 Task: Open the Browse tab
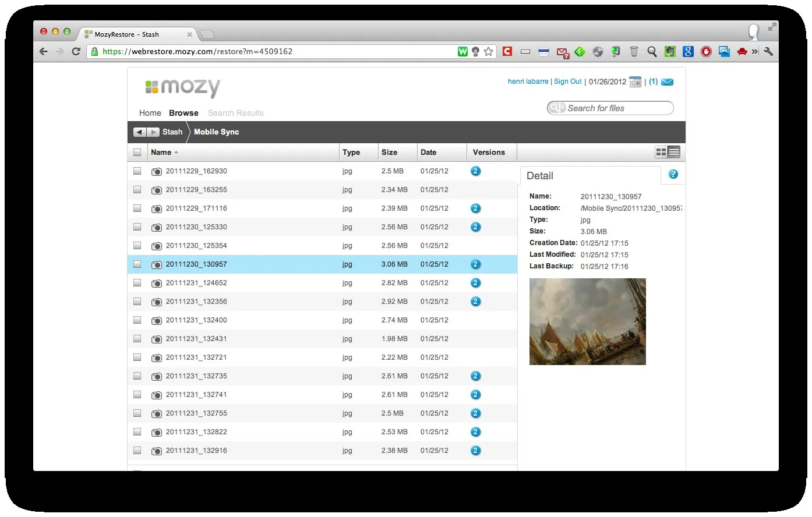pos(183,113)
